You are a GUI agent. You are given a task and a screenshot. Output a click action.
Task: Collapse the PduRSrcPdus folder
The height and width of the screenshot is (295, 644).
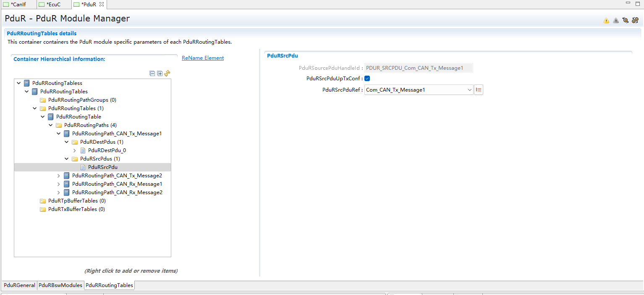[67, 159]
